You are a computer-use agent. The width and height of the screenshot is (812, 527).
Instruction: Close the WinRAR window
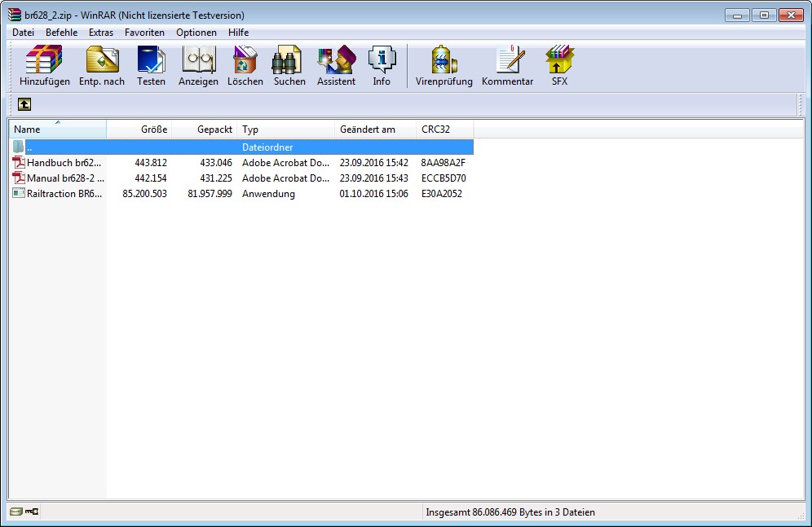791,15
